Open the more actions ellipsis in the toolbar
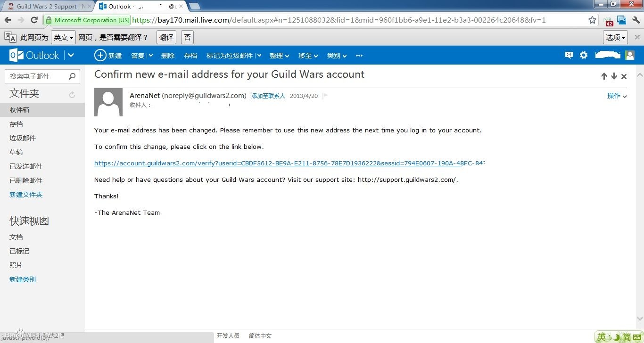Screen dimensions: 644x343 click(x=359, y=56)
